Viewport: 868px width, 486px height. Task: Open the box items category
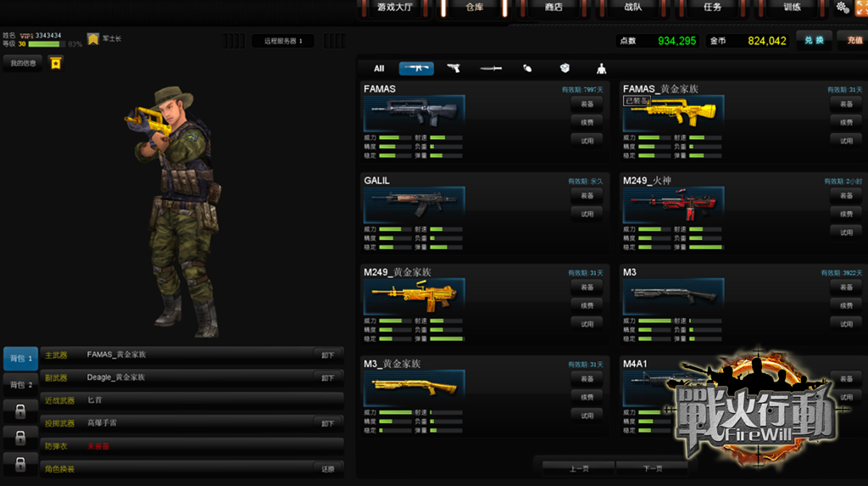click(x=565, y=69)
